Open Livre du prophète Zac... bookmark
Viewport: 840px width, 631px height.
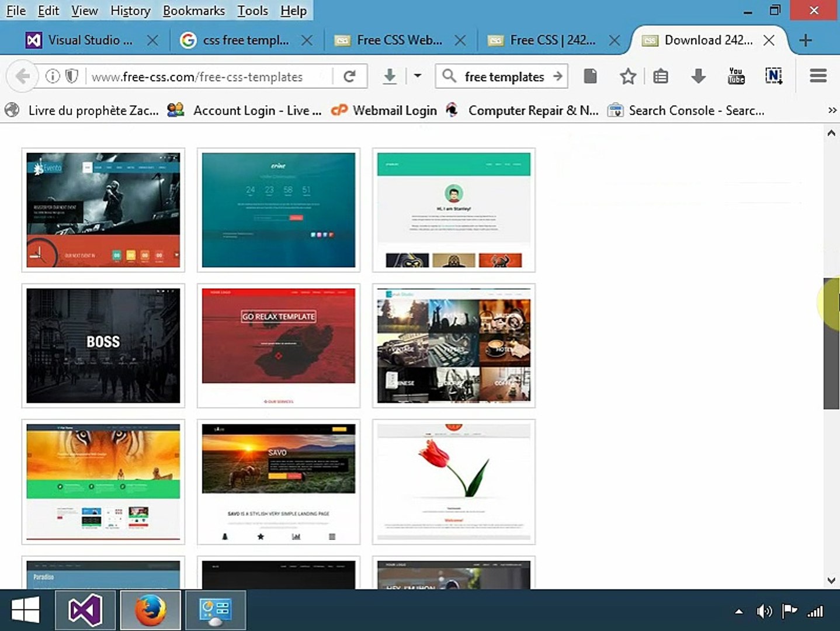click(82, 110)
